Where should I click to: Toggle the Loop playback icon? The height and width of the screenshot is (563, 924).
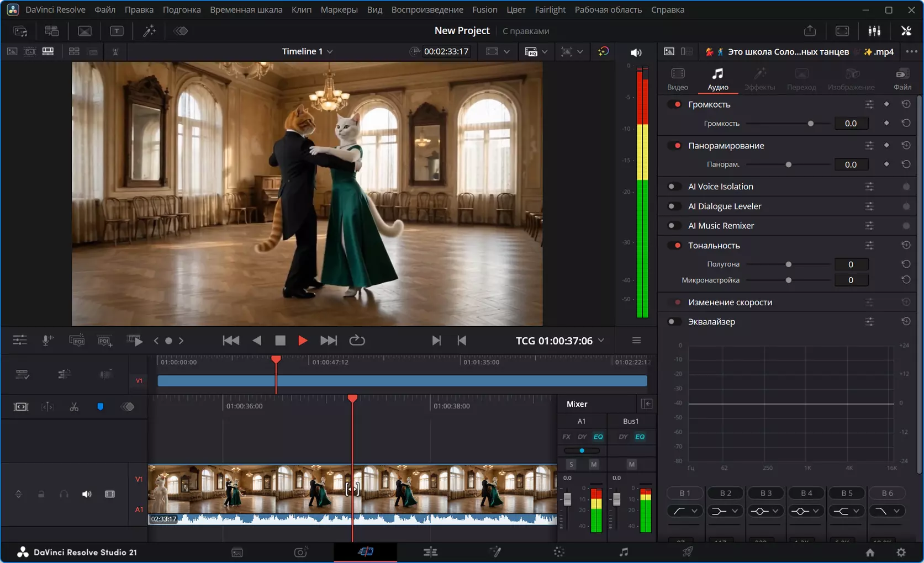coord(357,341)
